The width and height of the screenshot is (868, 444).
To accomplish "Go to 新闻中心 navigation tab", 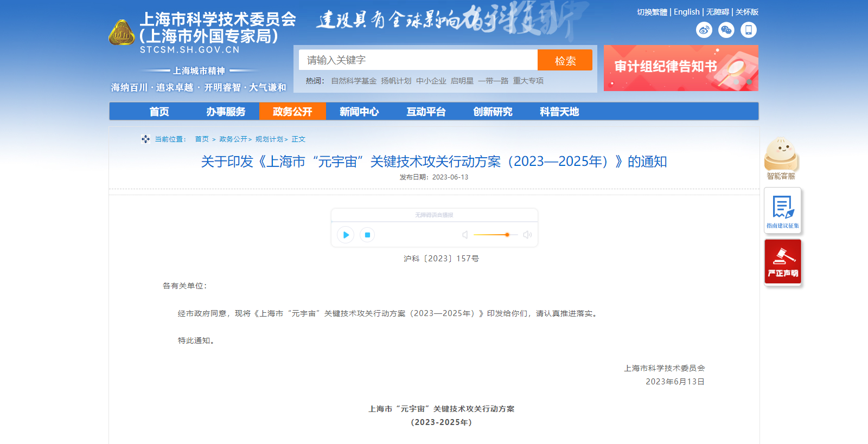I will click(x=359, y=112).
